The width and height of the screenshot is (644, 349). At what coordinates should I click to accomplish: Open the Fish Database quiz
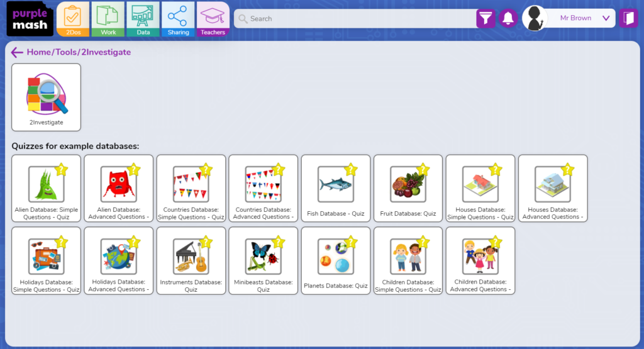point(336,189)
